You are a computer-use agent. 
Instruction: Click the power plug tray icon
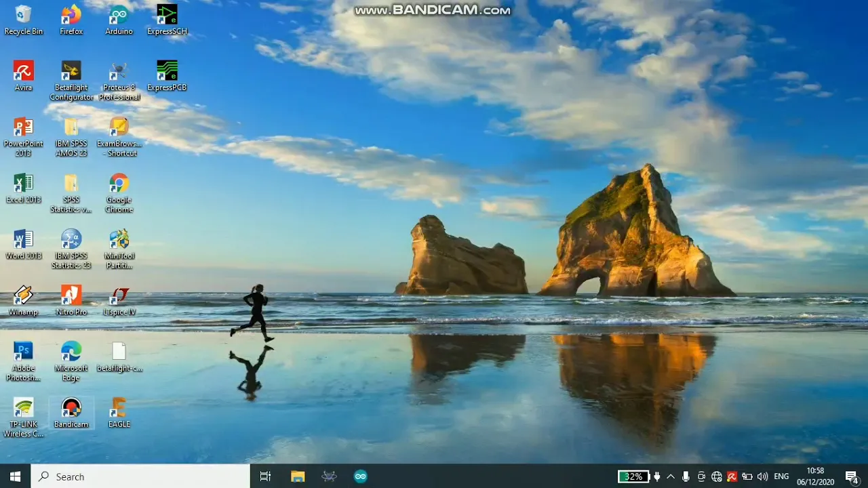pos(657,476)
